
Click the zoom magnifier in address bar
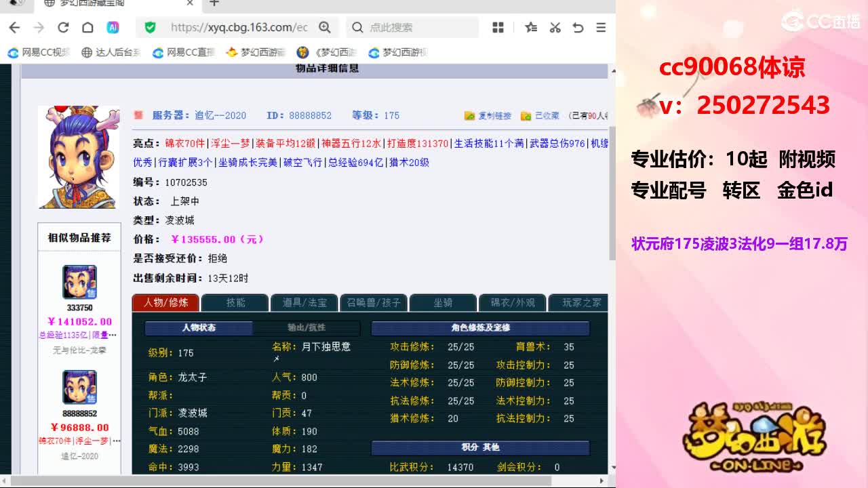click(325, 27)
